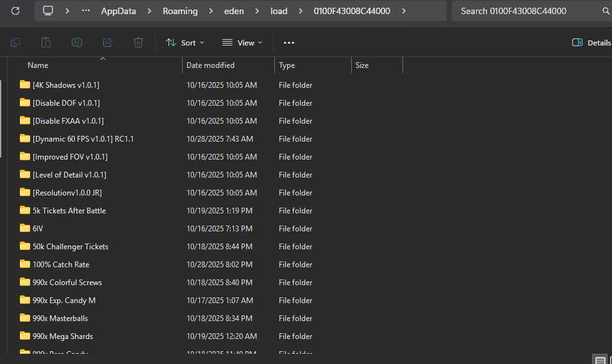612x364 pixels.
Task: Select the 5k Tickets After Battle folder
Action: tap(69, 211)
